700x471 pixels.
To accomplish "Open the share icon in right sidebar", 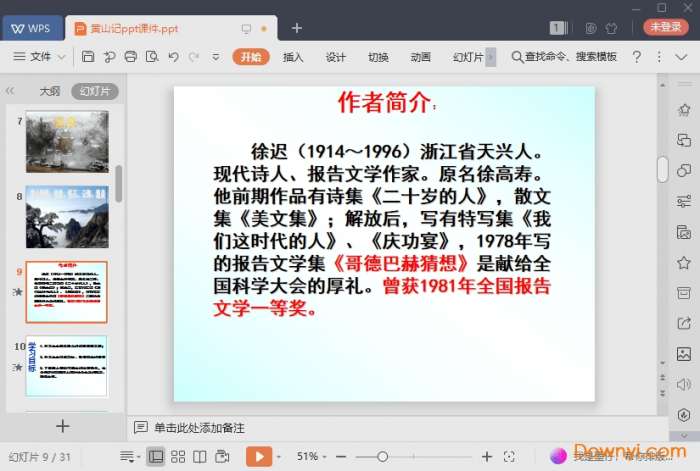I will click(683, 323).
